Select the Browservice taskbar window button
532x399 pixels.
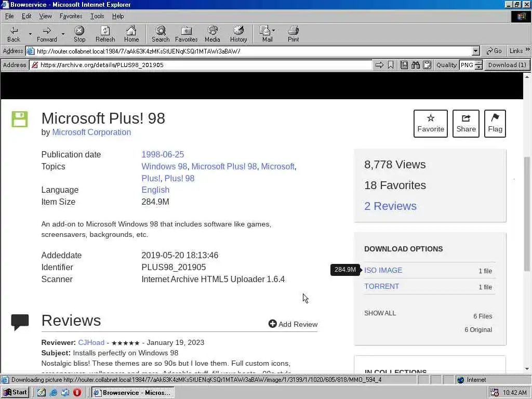click(x=133, y=393)
